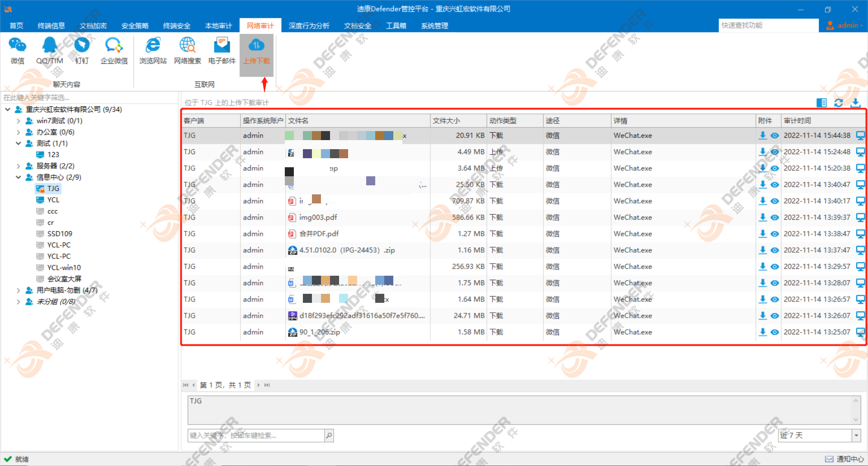Sort by 文件名 column header
The width and height of the screenshot is (868, 466).
(x=358, y=121)
